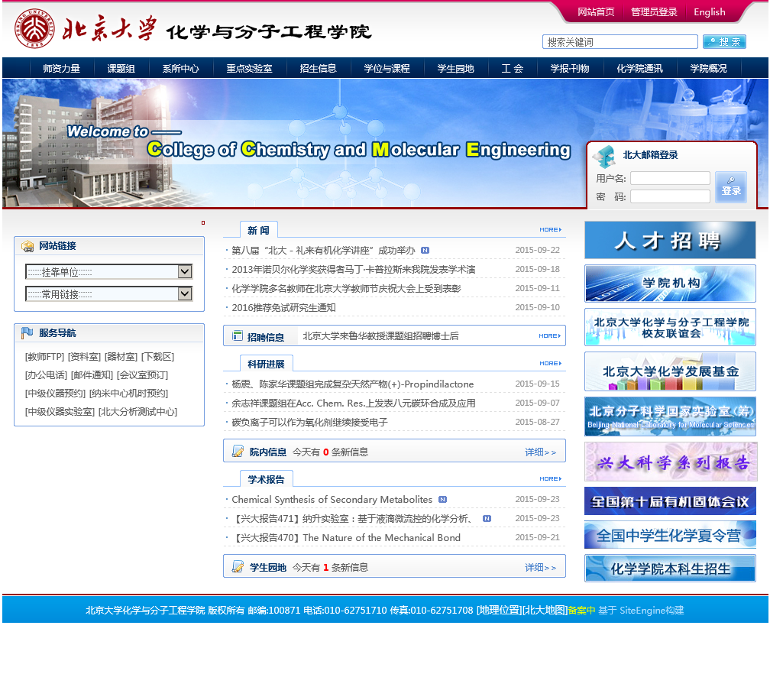Open 化学院通讯 menu item

point(639,68)
